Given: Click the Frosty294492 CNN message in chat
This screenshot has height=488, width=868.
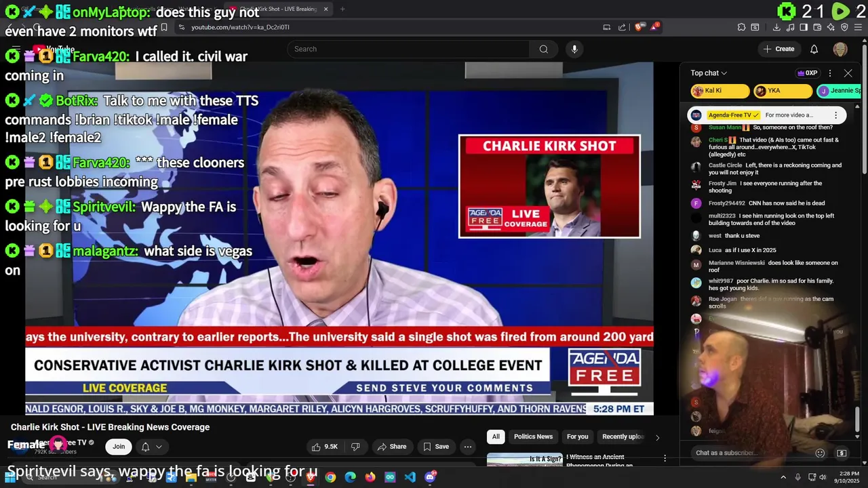Looking at the screenshot, I should click(766, 203).
